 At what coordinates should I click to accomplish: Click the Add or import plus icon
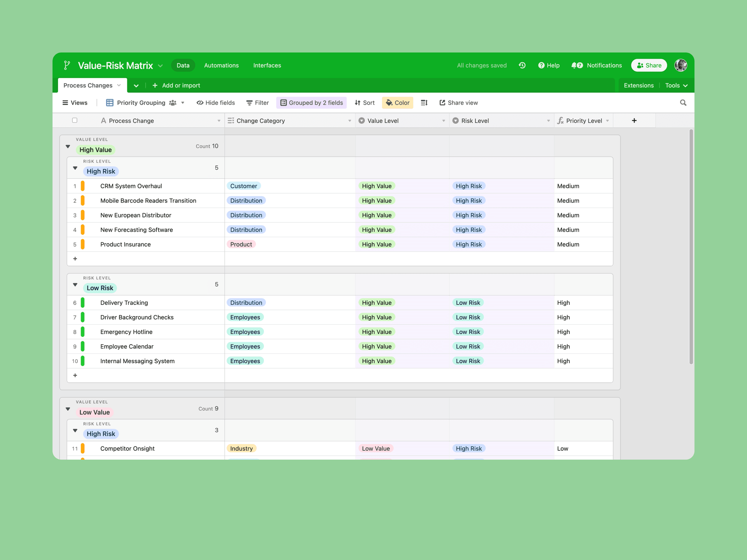point(155,86)
